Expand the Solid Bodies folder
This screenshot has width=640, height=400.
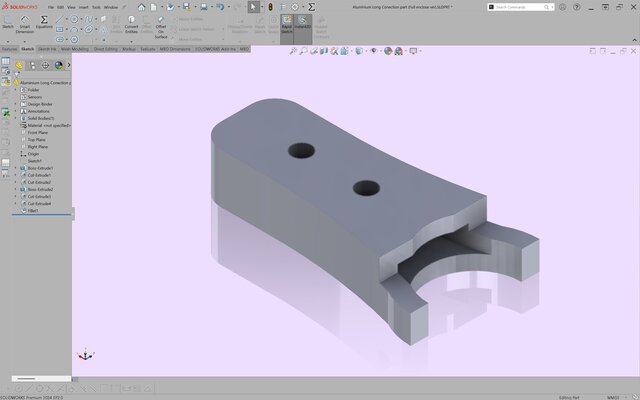[x=16, y=118]
